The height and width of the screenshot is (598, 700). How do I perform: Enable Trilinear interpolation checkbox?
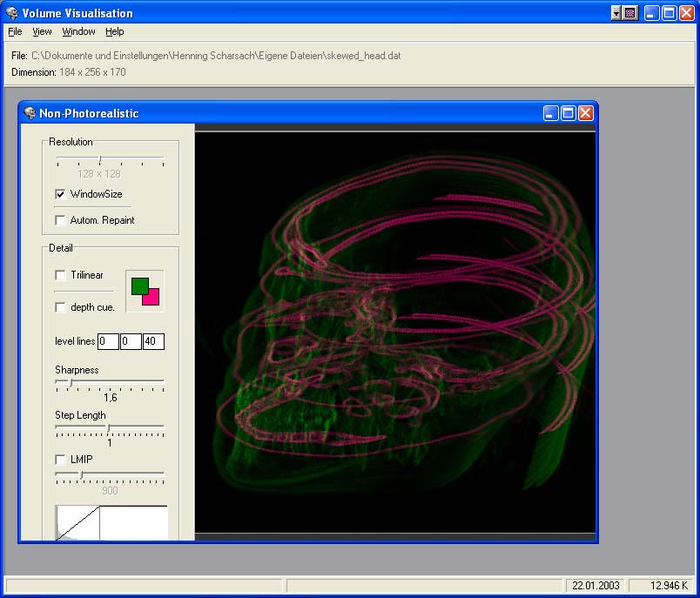[60, 275]
